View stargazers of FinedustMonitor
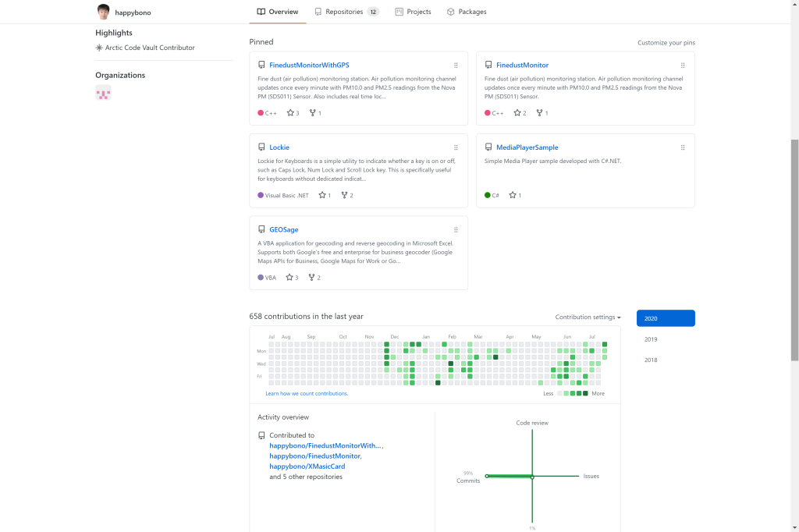 coord(520,113)
